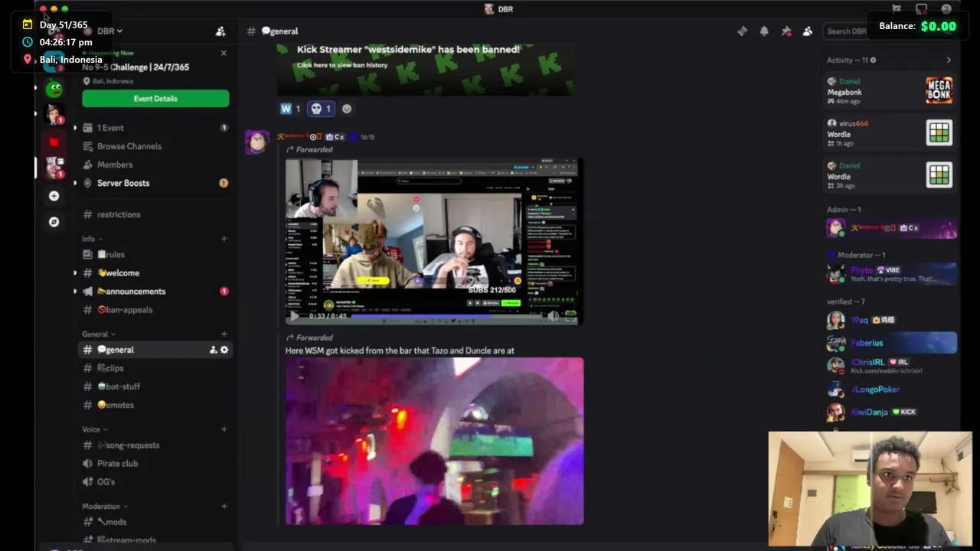The height and width of the screenshot is (551, 980).
Task: Open notification settings bell icon
Action: tap(764, 31)
